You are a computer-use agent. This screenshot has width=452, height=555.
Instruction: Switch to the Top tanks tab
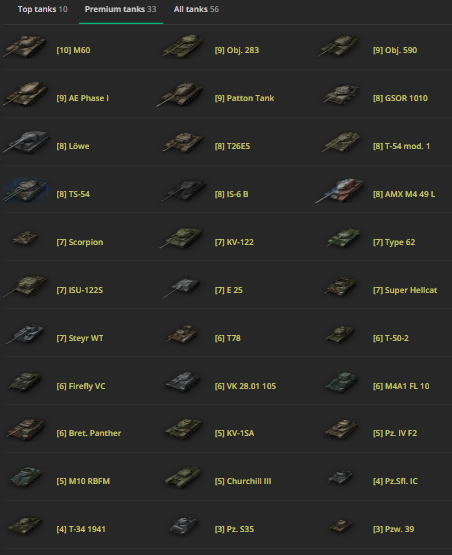point(42,9)
